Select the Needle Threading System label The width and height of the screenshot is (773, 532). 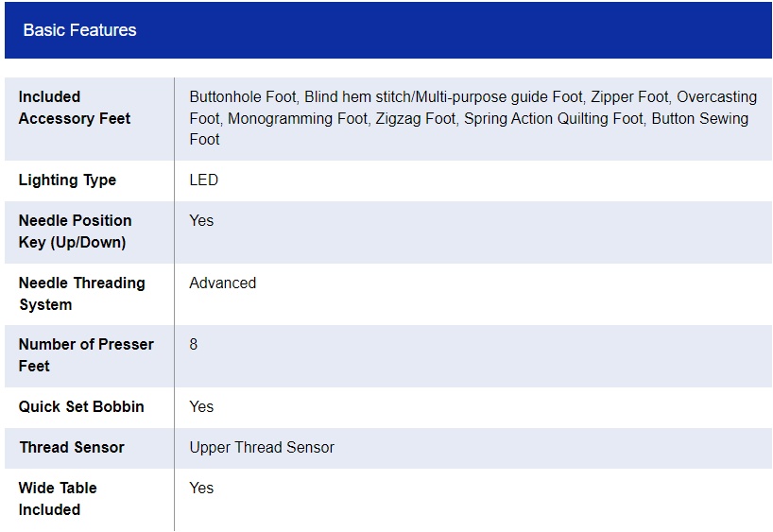pyautogui.click(x=81, y=294)
